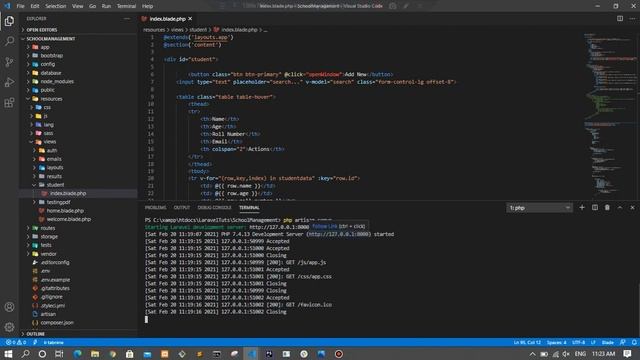The height and width of the screenshot is (360, 640).
Task: Open Windows taskbar search
Action: click(25, 353)
